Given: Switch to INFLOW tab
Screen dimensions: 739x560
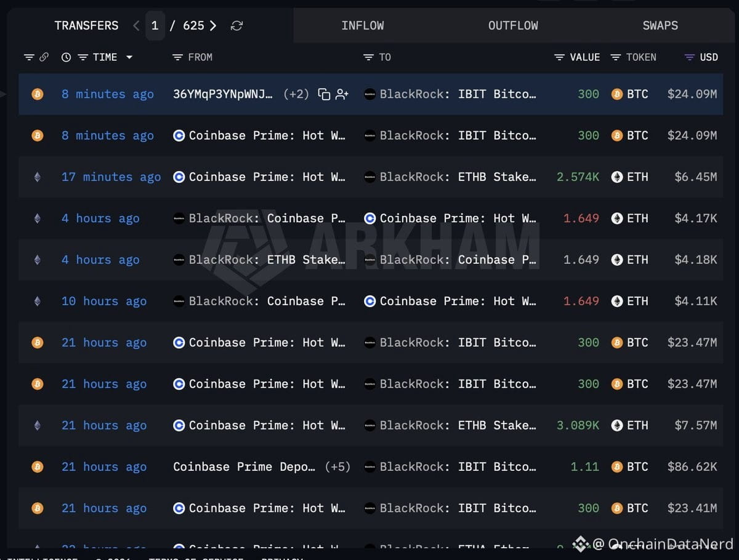Looking at the screenshot, I should pyautogui.click(x=363, y=26).
